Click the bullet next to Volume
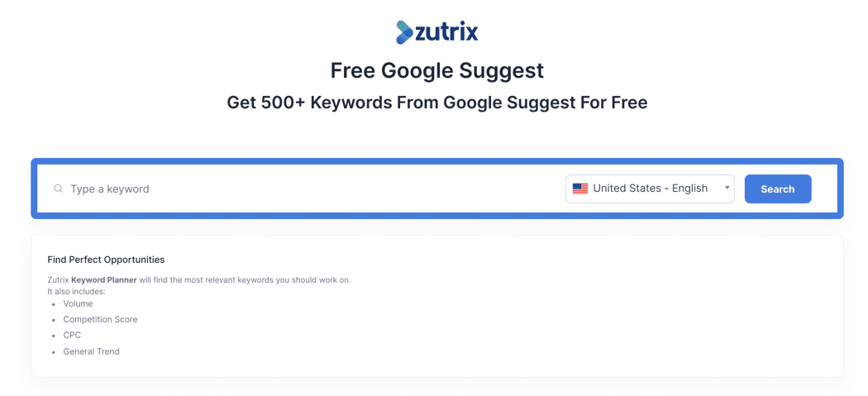The image size is (868, 396). (53, 303)
